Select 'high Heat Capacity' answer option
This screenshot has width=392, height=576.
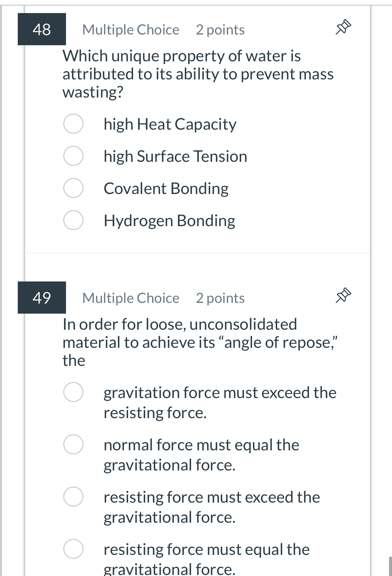[x=73, y=125]
